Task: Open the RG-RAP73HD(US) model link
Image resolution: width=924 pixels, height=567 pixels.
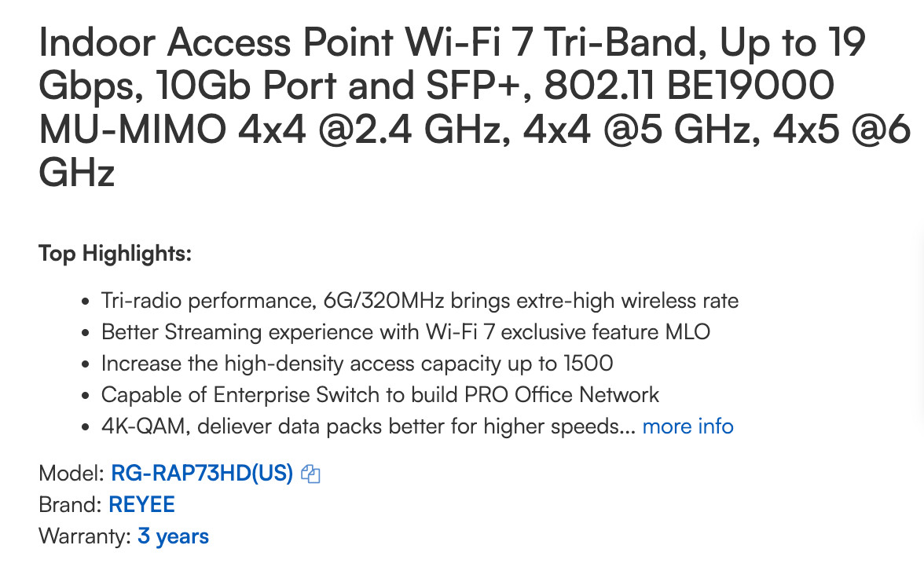Action: pyautogui.click(x=202, y=474)
